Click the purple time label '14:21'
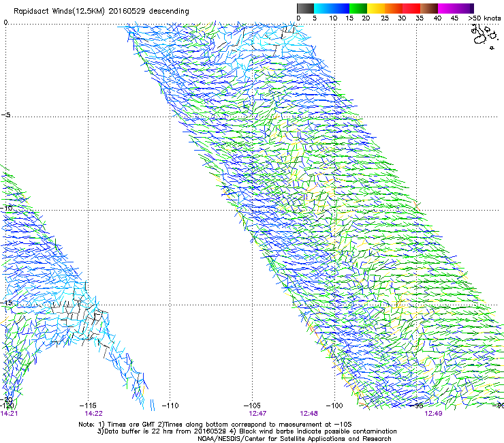 (x=9, y=414)
